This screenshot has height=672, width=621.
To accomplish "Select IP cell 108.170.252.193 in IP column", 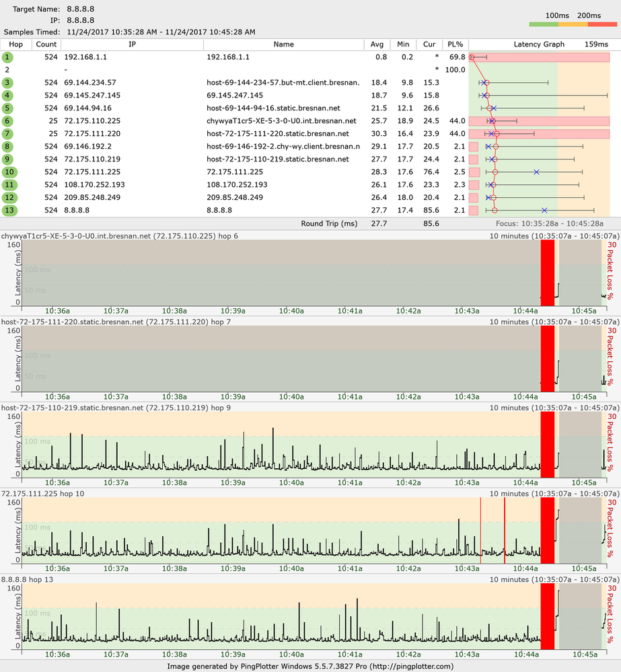I will [x=94, y=185].
